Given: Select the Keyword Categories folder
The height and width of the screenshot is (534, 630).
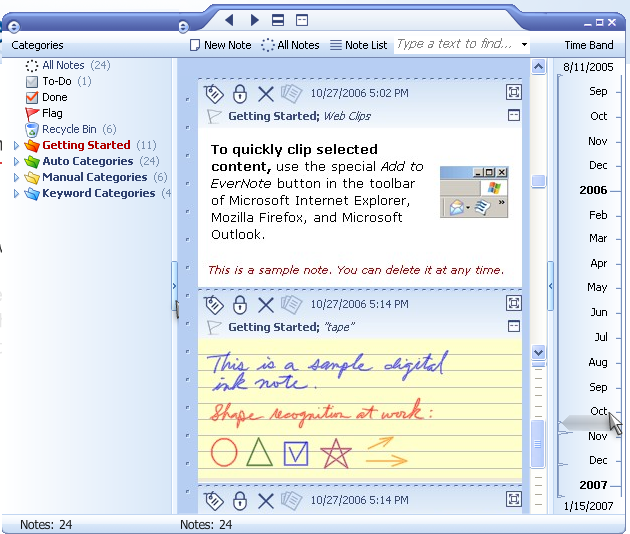Looking at the screenshot, I should click(x=98, y=193).
